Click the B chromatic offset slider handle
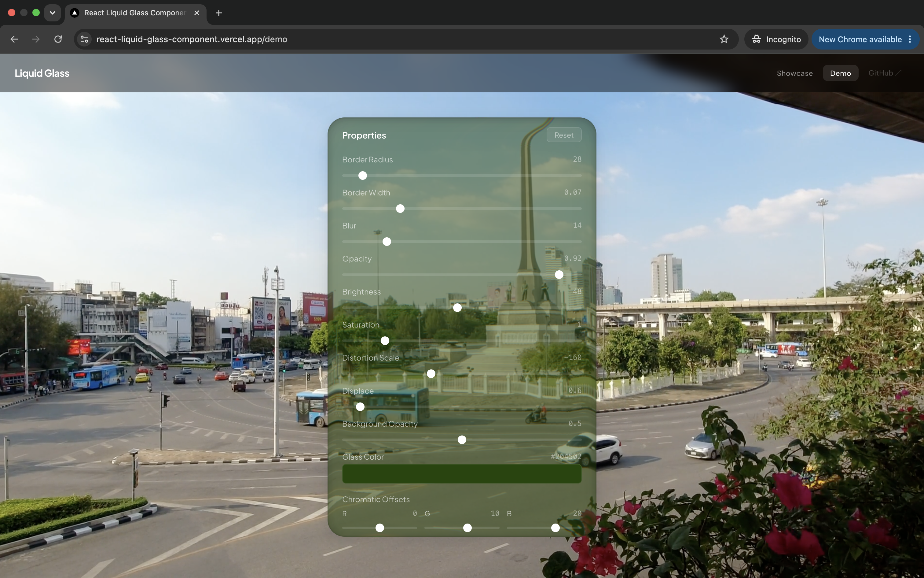 click(555, 528)
